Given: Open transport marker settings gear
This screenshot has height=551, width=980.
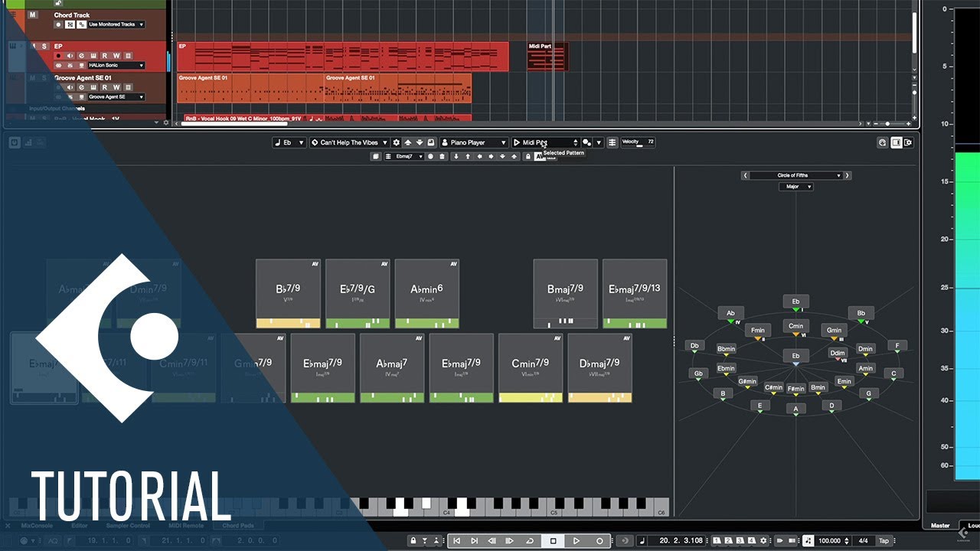Looking at the screenshot, I should pyautogui.click(x=763, y=541).
